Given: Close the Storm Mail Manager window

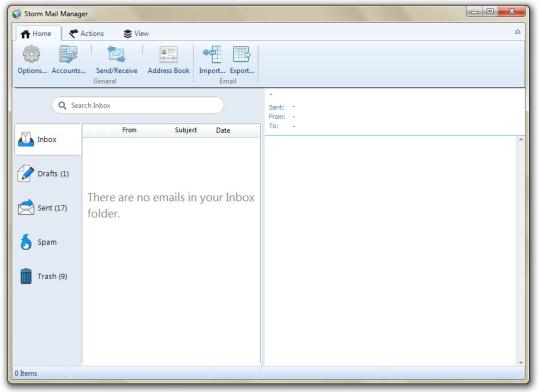Looking at the screenshot, I should [511, 12].
